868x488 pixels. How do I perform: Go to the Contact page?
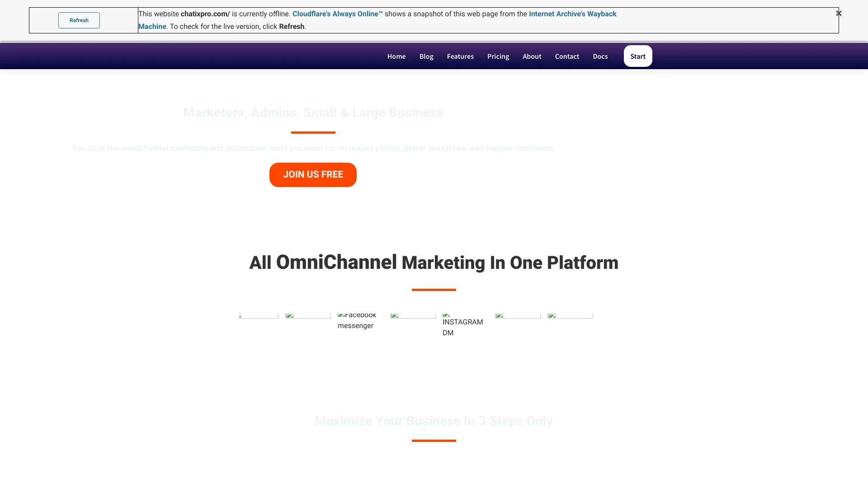pos(566,56)
